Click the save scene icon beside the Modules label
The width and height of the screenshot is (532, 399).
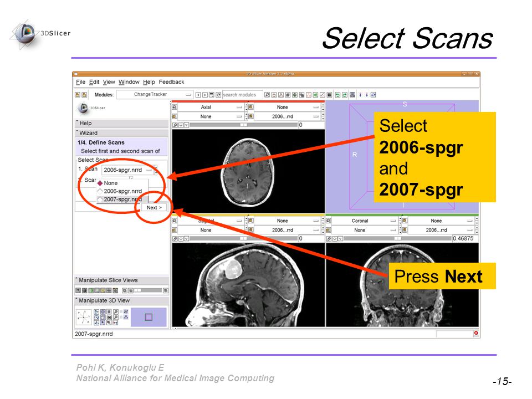(84, 95)
